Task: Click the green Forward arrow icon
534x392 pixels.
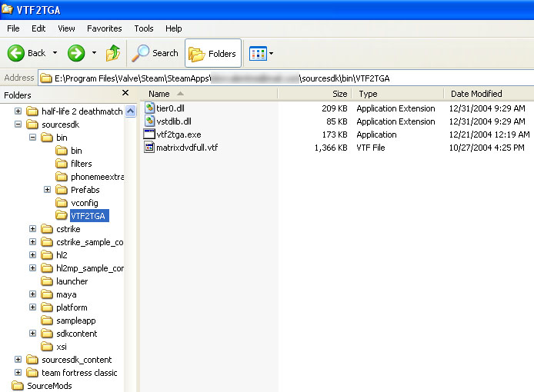Action: coord(75,53)
